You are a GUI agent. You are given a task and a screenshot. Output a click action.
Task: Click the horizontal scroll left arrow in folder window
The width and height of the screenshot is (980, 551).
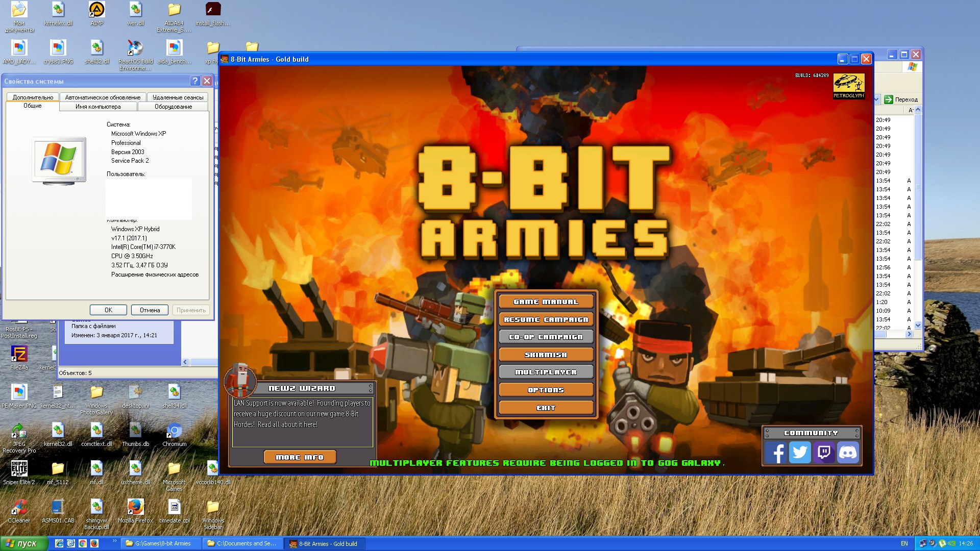click(185, 362)
